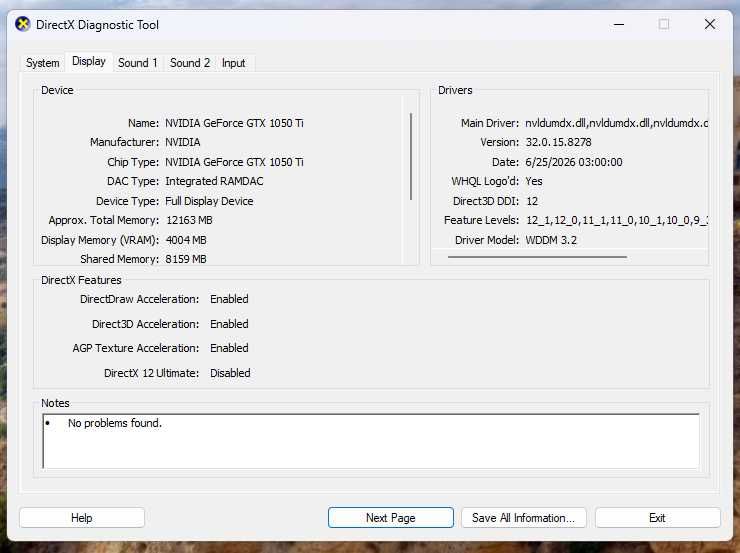Click the Manufacturer value NVIDIA
Image resolution: width=740 pixels, height=553 pixels.
pyautogui.click(x=183, y=142)
